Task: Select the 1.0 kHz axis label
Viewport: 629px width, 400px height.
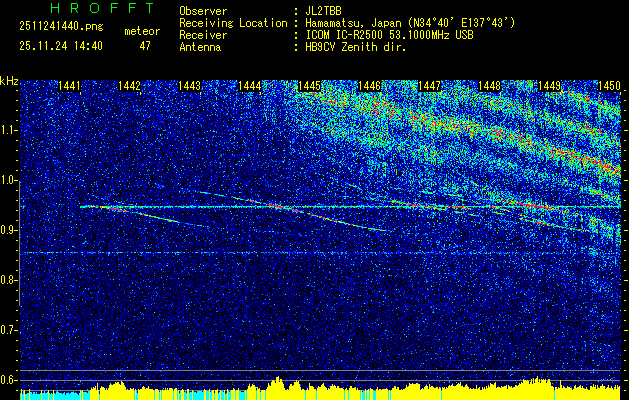Action: tap(9, 180)
